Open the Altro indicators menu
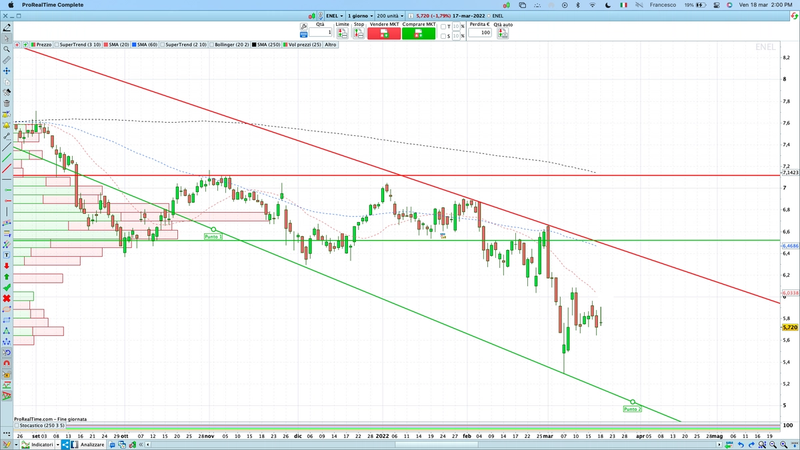800x450 pixels. point(331,45)
